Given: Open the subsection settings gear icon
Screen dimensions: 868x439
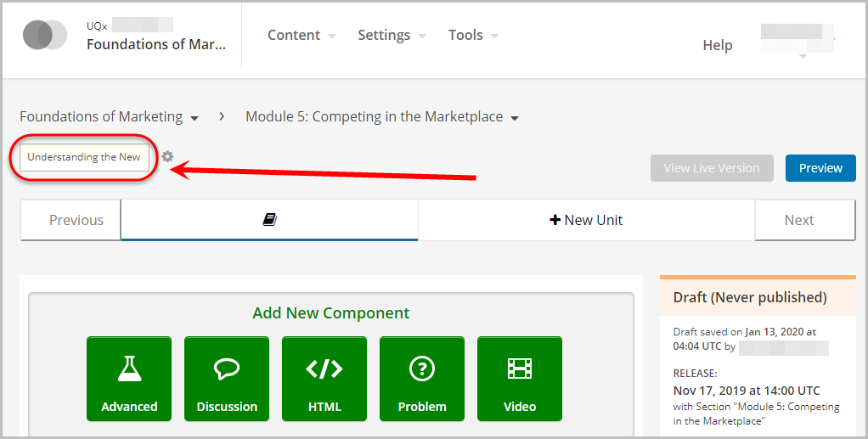Looking at the screenshot, I should pos(167,157).
